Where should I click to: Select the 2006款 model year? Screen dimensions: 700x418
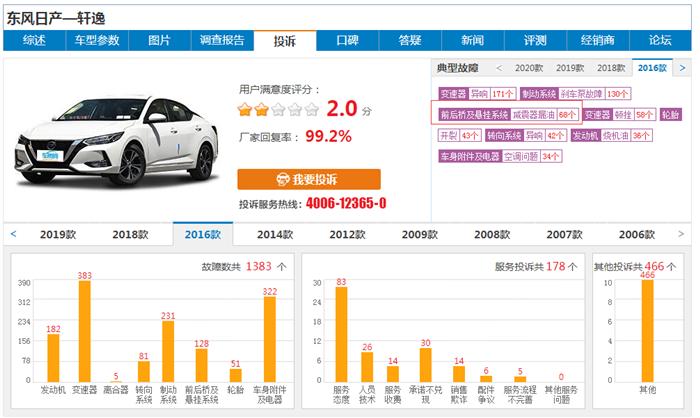click(x=637, y=234)
